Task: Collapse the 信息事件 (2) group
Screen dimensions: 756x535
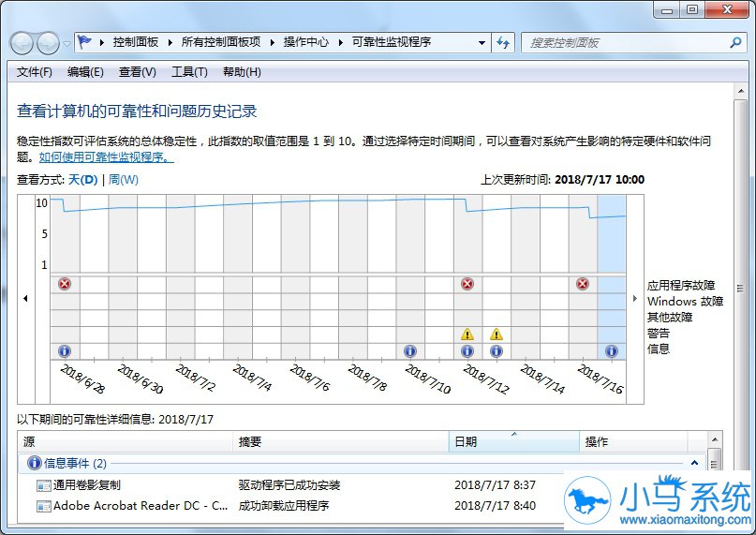Action: coord(694,463)
